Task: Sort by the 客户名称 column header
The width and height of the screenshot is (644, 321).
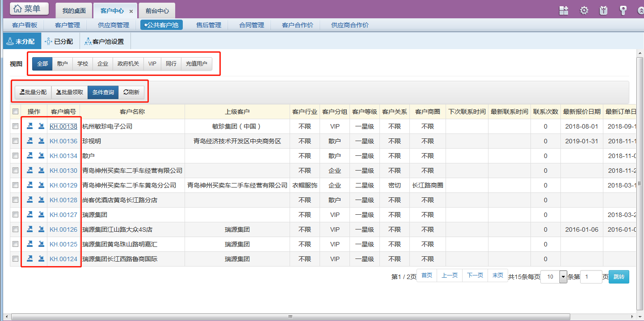Action: (132, 112)
